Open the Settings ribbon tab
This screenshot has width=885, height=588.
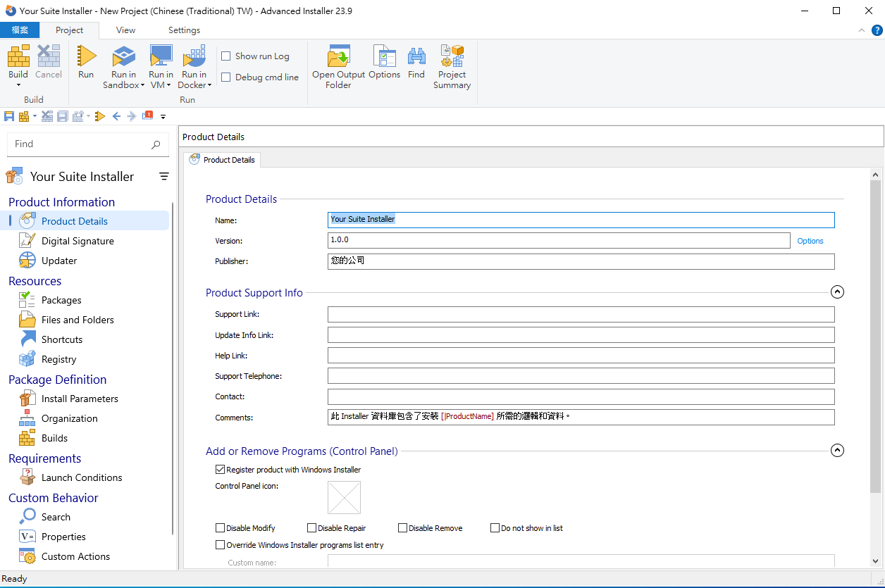point(184,30)
